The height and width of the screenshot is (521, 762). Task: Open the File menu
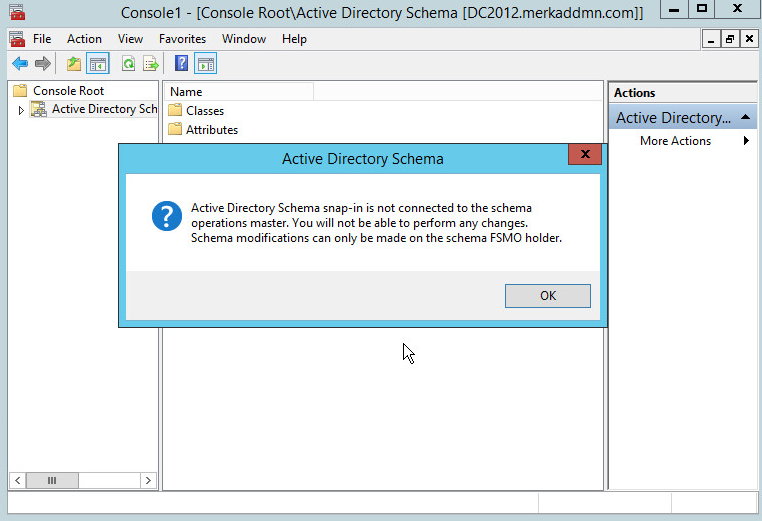[42, 39]
